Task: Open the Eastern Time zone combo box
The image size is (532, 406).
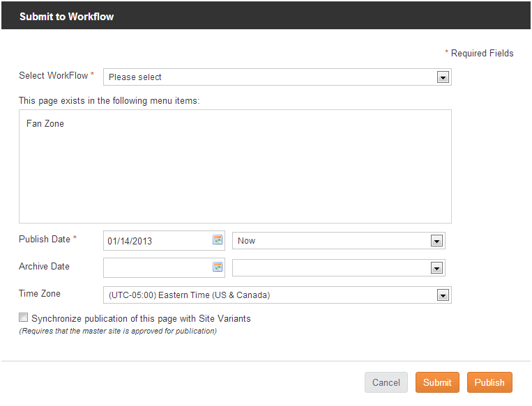Action: point(278,295)
